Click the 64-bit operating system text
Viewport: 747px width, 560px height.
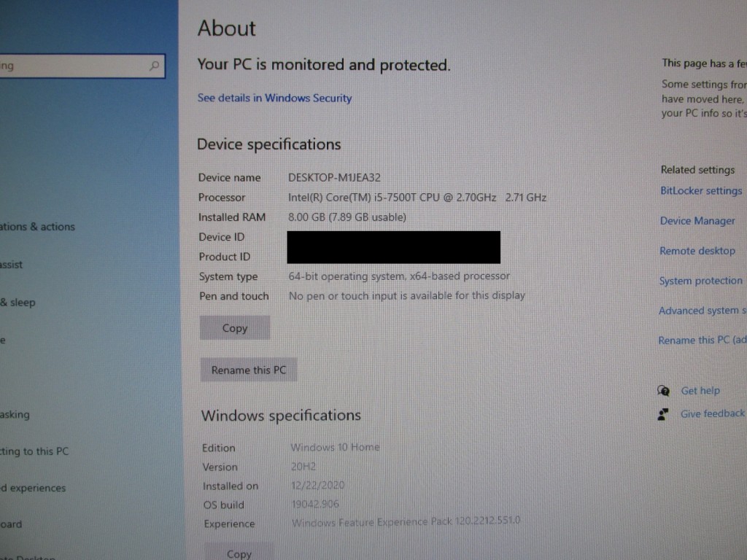399,276
